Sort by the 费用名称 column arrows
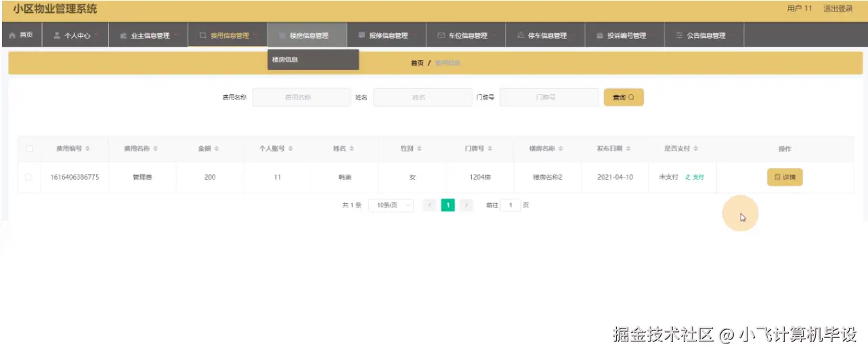 pyautogui.click(x=156, y=148)
